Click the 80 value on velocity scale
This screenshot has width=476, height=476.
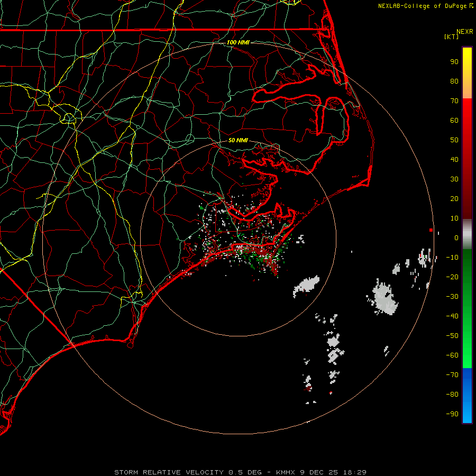[454, 81]
